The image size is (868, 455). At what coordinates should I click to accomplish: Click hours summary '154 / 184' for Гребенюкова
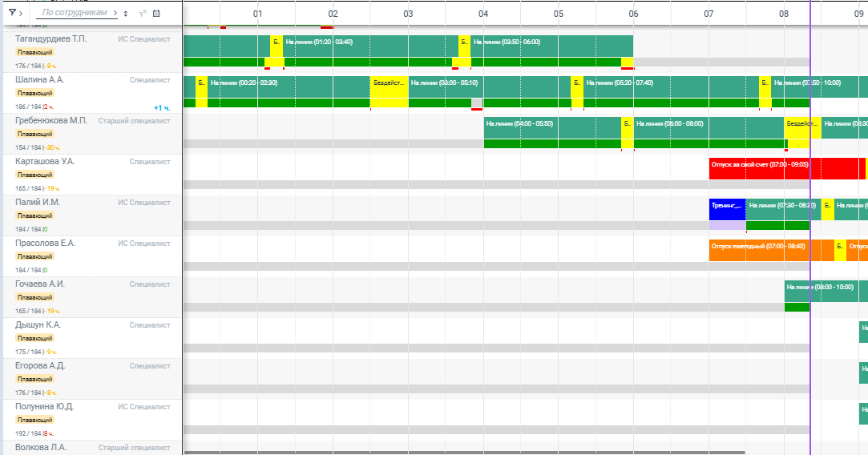pyautogui.click(x=29, y=147)
